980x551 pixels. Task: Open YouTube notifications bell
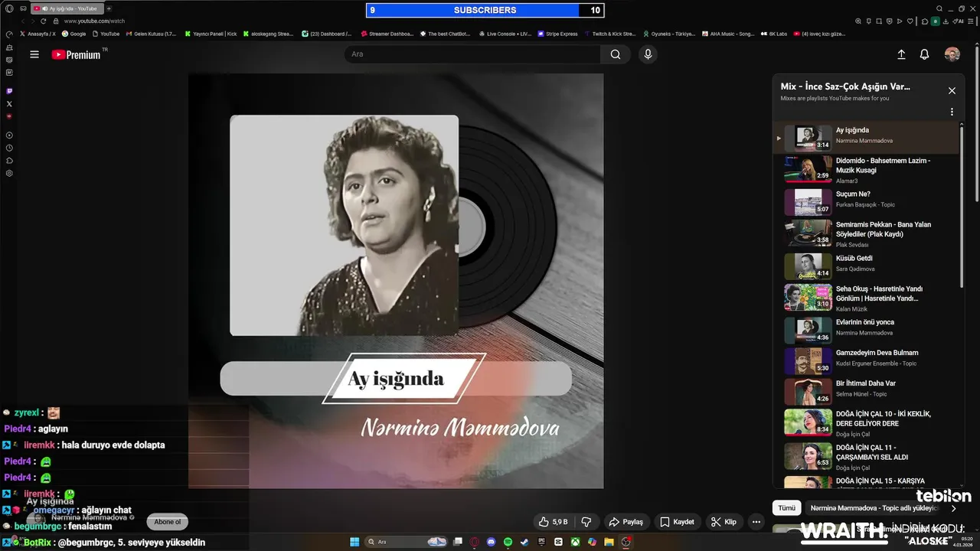point(924,54)
